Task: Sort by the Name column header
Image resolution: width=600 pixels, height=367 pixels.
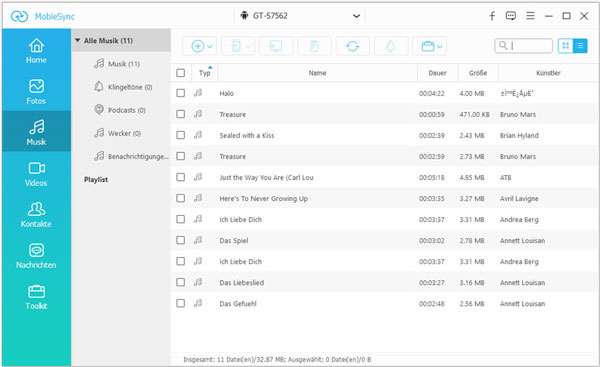Action: click(317, 73)
